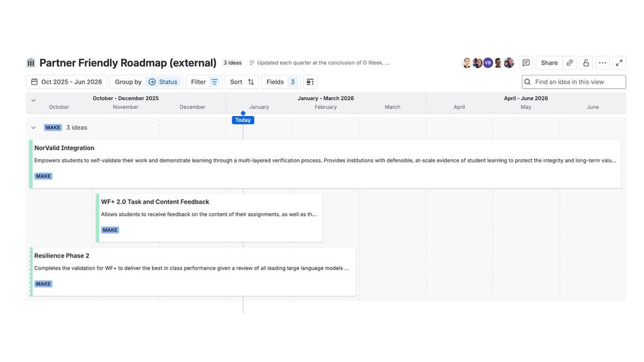Copy link with the chain icon
Screen dimensions: 644x362
[570, 62]
